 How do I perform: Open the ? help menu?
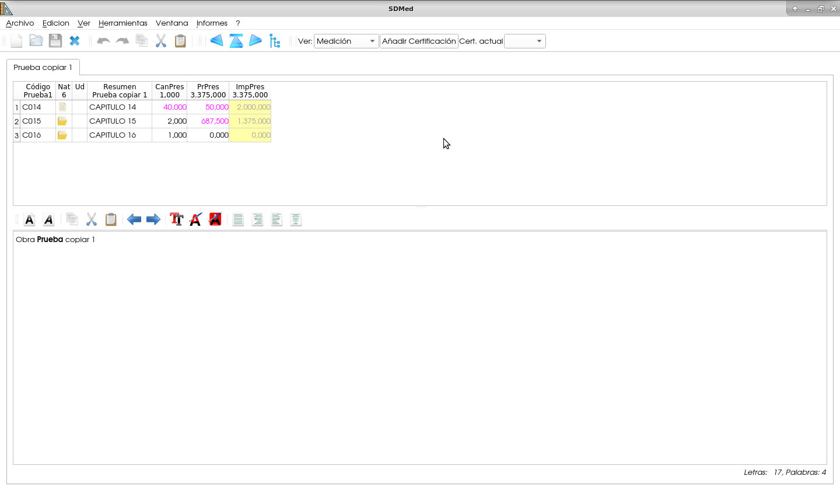tap(238, 23)
